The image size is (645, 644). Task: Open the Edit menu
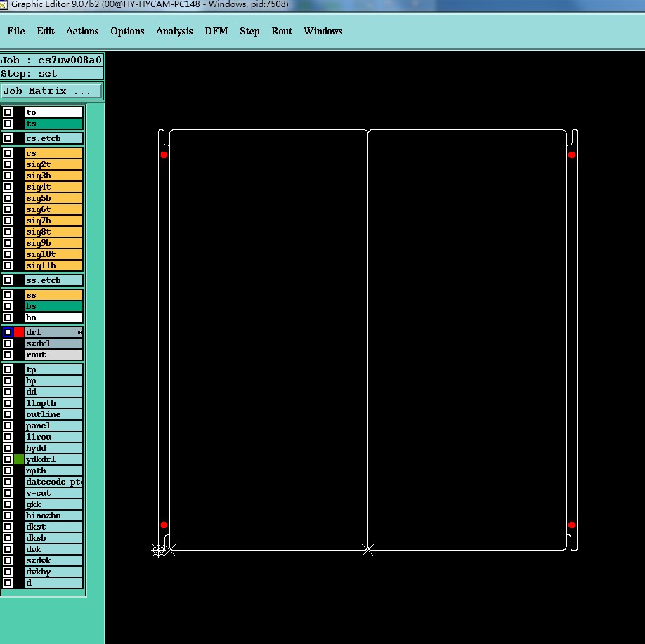coord(45,32)
